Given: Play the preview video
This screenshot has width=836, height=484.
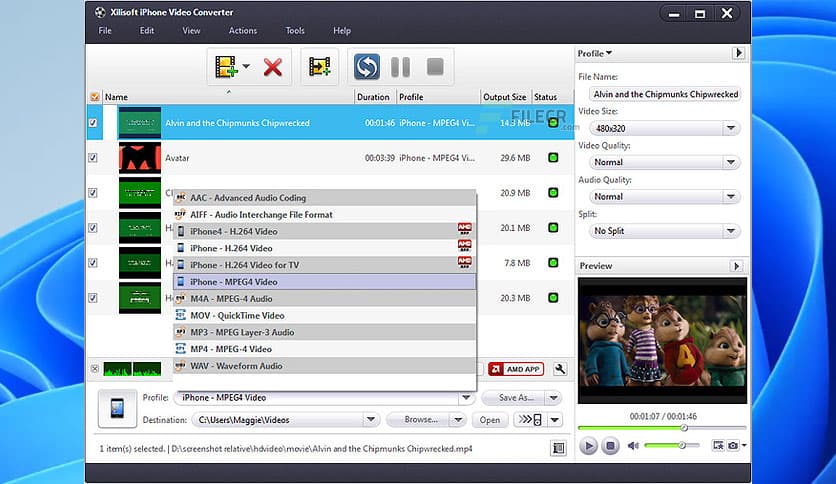Looking at the screenshot, I should pyautogui.click(x=589, y=446).
